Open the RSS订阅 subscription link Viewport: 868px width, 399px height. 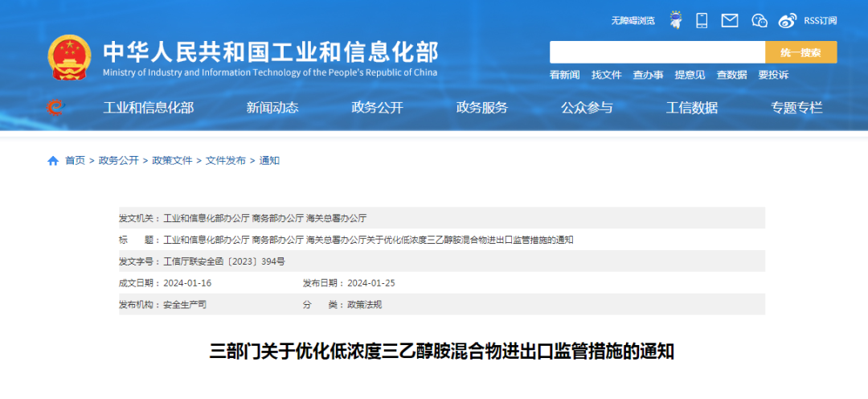coord(820,20)
